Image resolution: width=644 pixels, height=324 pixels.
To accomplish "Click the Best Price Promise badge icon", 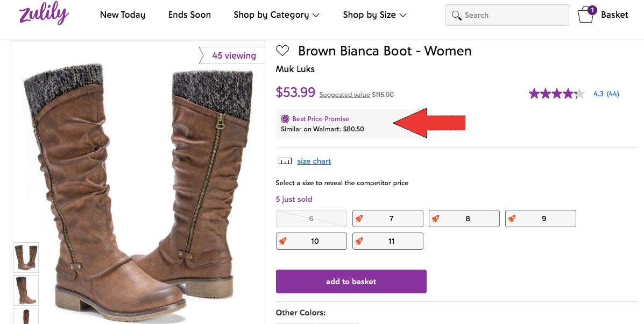I will tap(285, 119).
